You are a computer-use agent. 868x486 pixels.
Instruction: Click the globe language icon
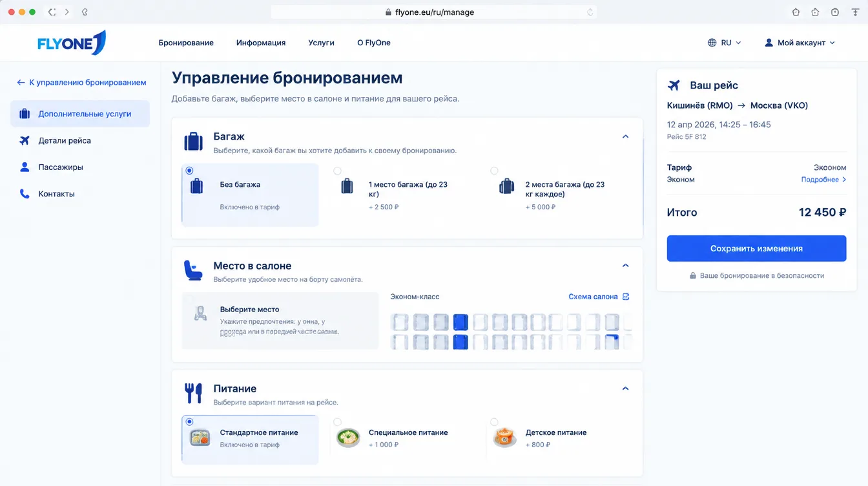pyautogui.click(x=712, y=43)
